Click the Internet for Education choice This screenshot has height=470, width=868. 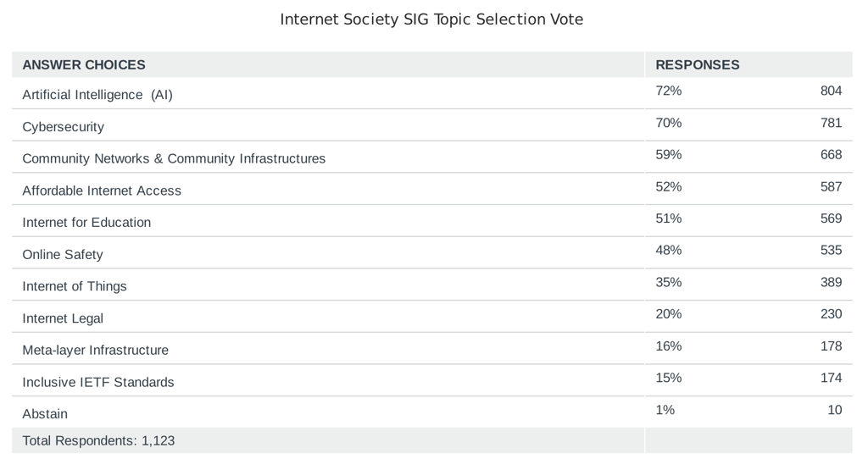(86, 223)
